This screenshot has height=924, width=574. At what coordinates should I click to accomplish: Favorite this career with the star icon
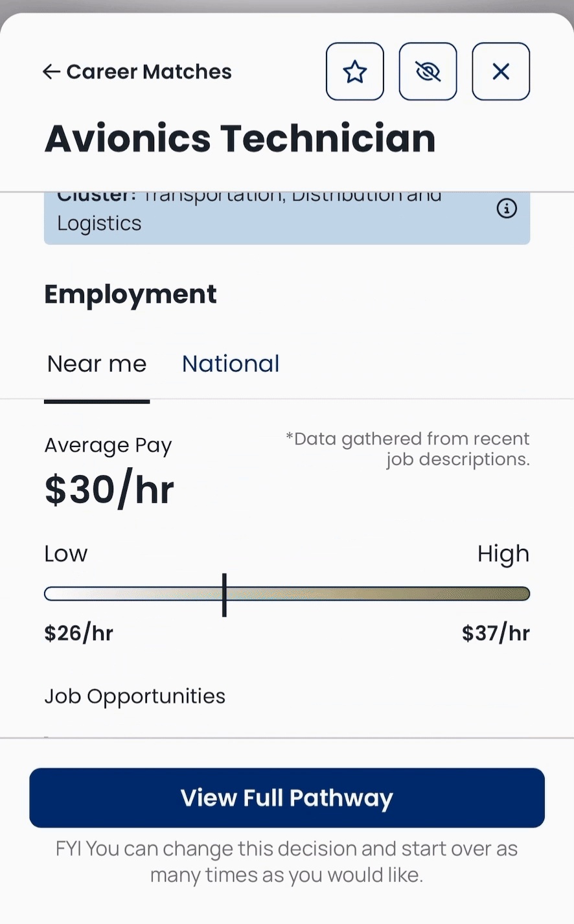[354, 71]
